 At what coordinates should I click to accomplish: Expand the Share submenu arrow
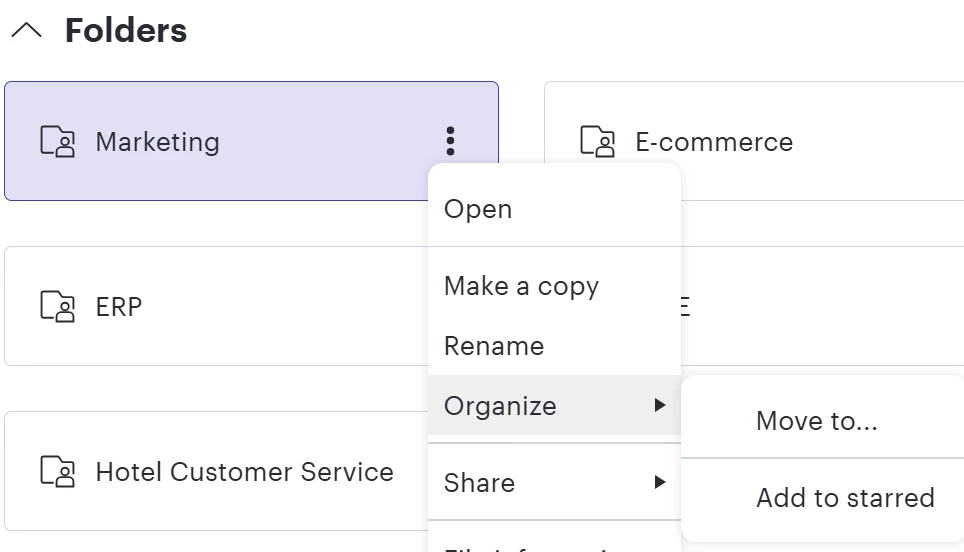pyautogui.click(x=660, y=482)
